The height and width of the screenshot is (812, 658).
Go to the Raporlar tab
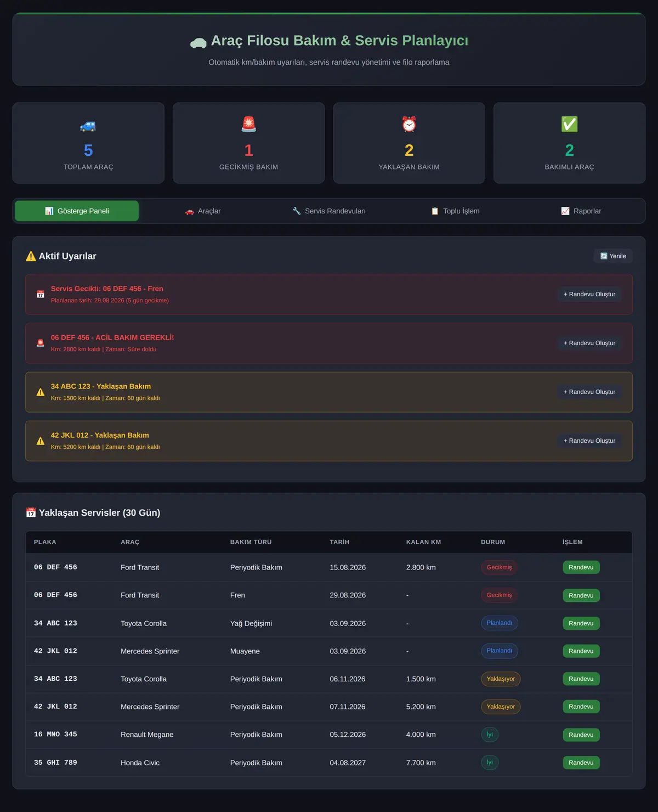click(x=581, y=211)
